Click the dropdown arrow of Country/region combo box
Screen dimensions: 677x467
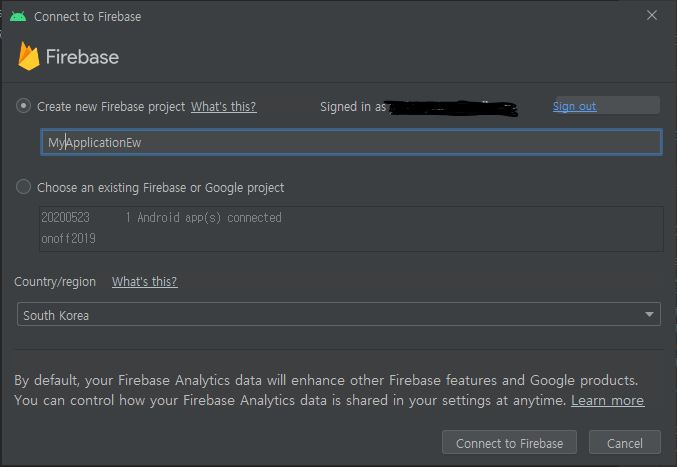coord(649,315)
